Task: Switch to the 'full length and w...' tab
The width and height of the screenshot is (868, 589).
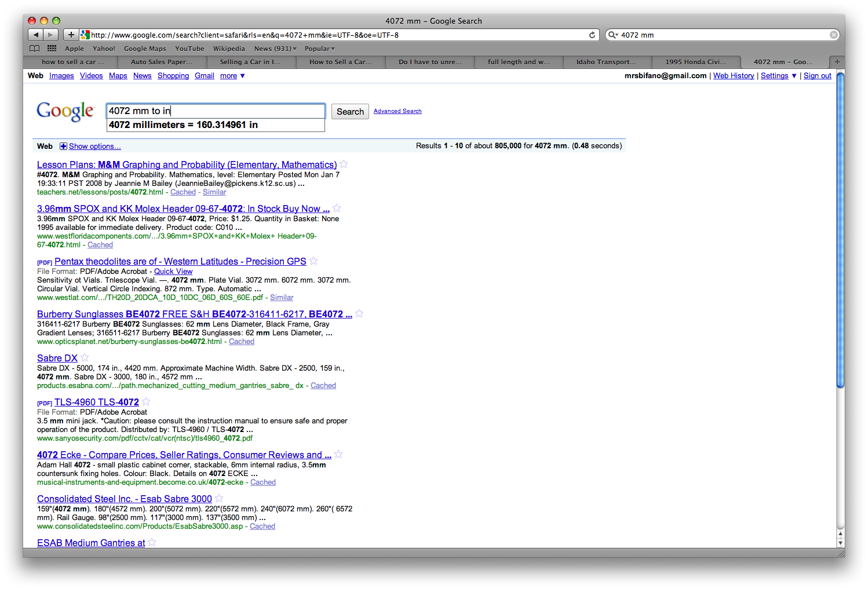Action: tap(519, 62)
